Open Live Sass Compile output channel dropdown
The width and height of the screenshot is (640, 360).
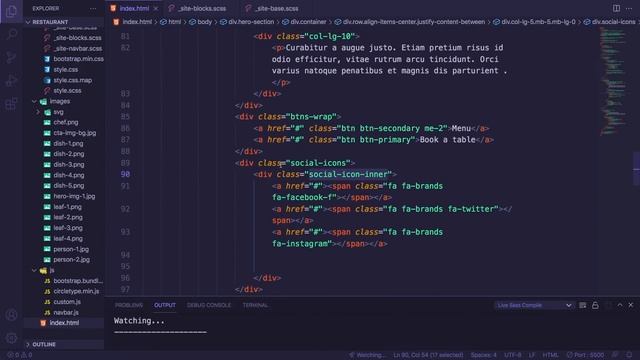(533, 305)
